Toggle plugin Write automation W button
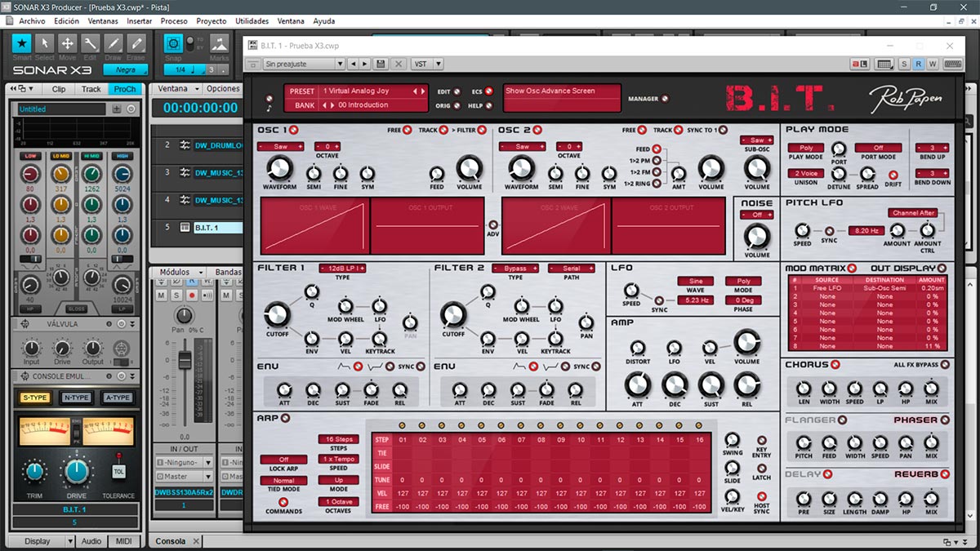 932,64
